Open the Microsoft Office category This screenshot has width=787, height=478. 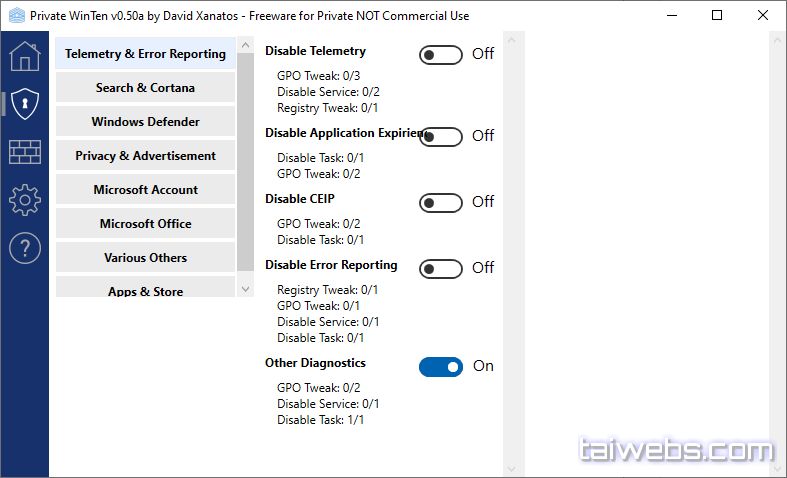146,224
